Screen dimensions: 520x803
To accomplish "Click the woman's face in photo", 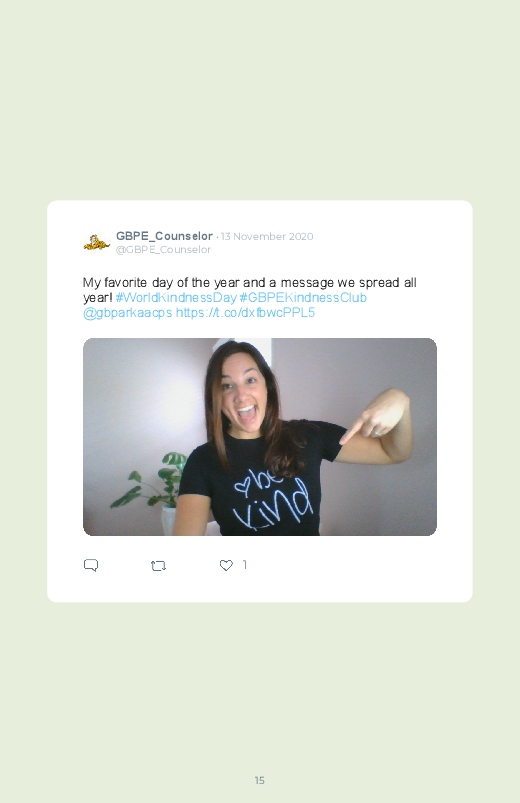I will 244,393.
